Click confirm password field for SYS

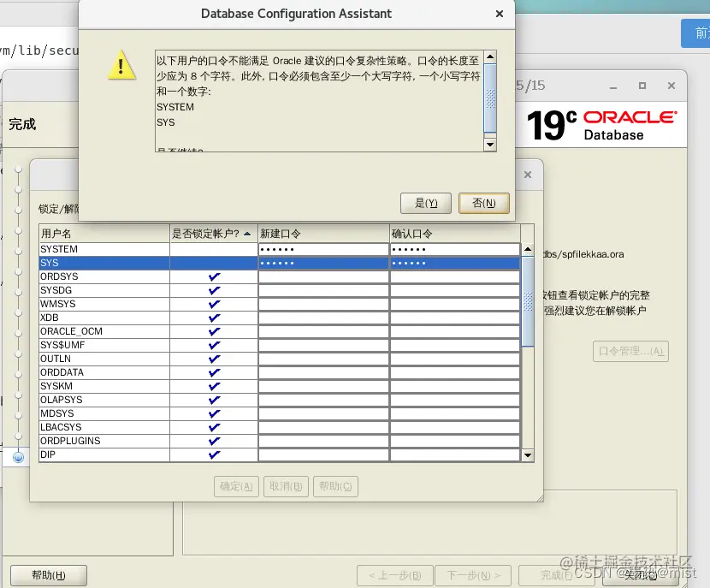pyautogui.click(x=454, y=263)
